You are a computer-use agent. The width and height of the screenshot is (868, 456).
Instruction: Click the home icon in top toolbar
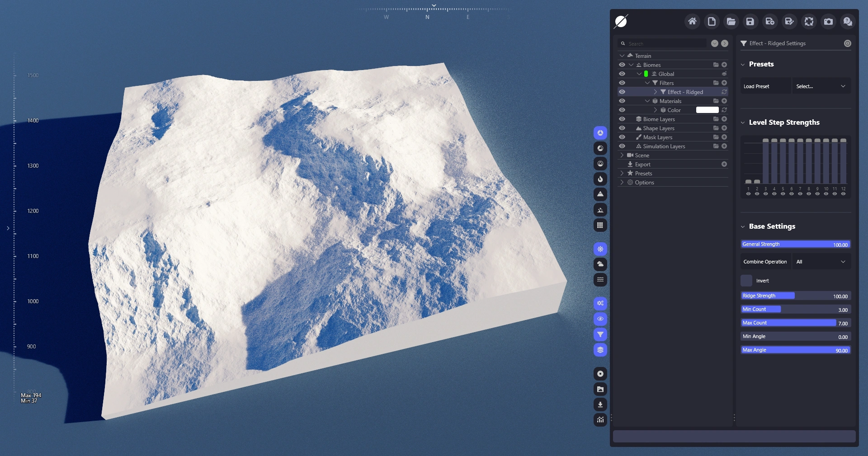click(x=692, y=21)
